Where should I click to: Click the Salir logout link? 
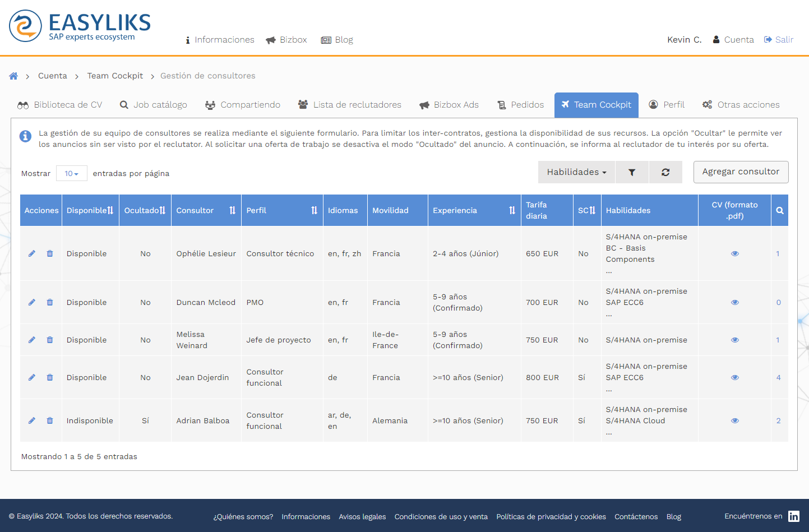(779, 40)
